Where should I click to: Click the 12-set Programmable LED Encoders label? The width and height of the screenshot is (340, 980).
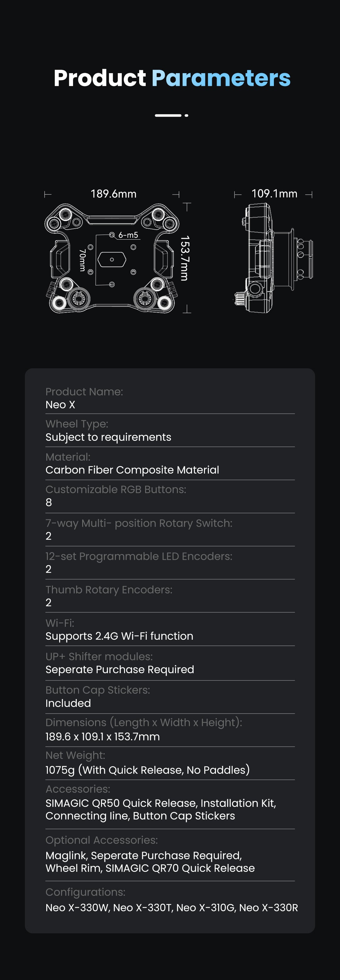(x=139, y=556)
